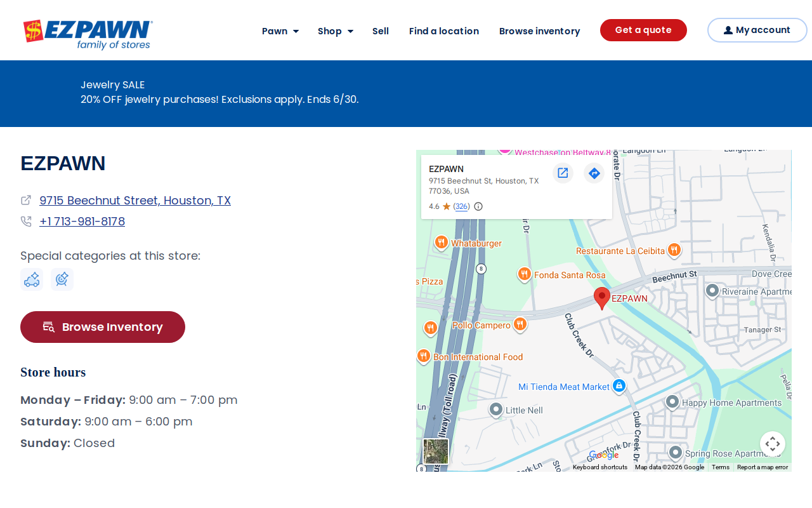Open the 326 reviews link
This screenshot has height=508, width=812.
[462, 206]
